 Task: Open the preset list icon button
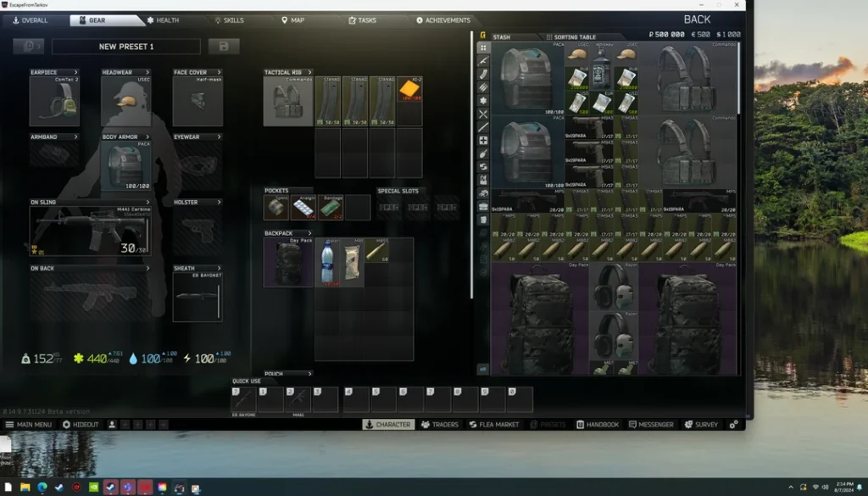[x=28, y=47]
